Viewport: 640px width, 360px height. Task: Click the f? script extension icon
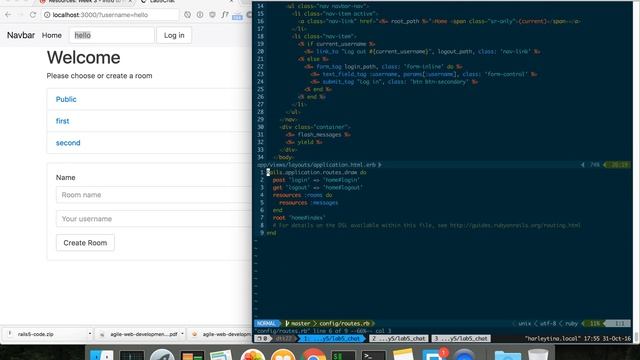225,15
